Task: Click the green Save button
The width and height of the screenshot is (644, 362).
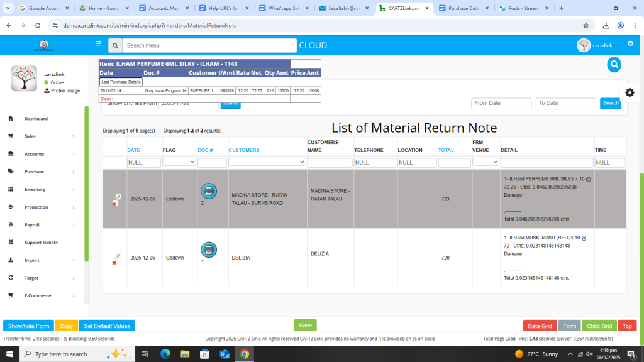Action: [x=305, y=325]
